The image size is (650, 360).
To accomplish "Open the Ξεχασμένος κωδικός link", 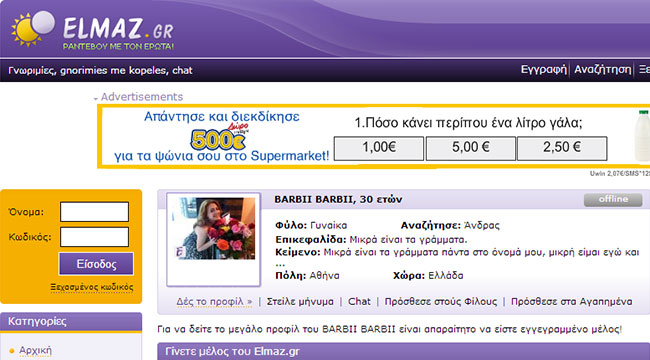I will click(92, 287).
